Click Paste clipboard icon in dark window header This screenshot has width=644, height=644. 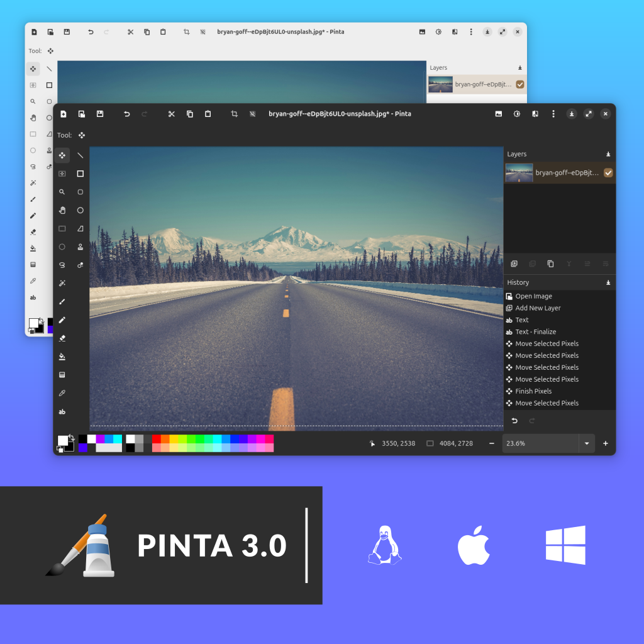pos(208,114)
